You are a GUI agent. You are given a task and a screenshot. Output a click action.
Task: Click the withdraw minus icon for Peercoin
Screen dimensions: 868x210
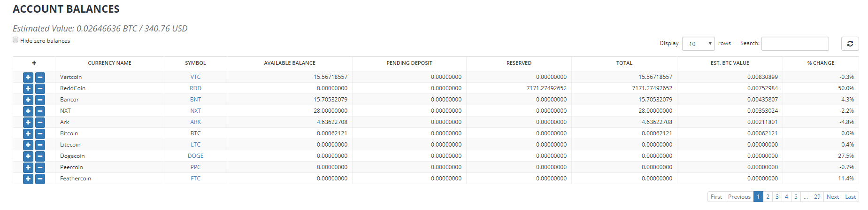click(40, 167)
